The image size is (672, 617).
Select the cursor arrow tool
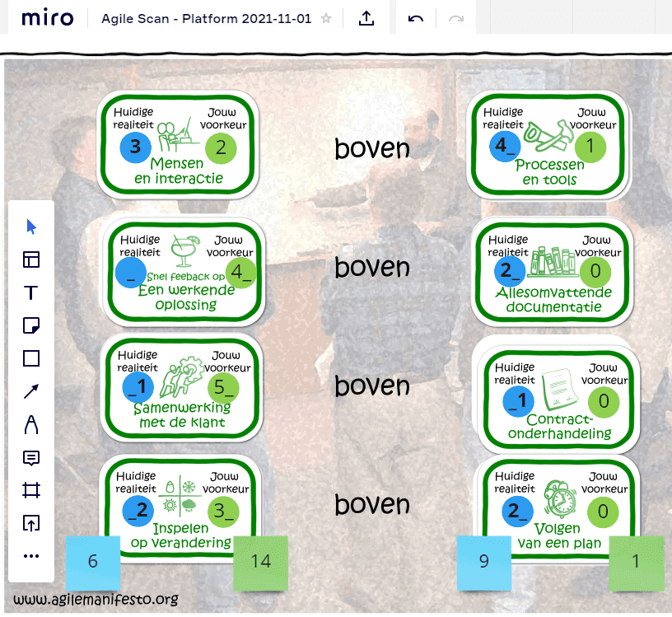pos(30,227)
